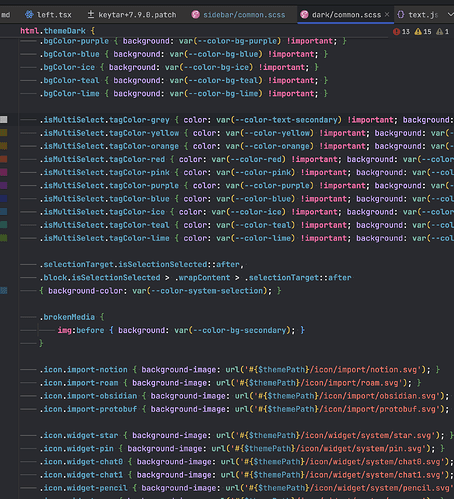Click the Sass icon on sidebar/common.scss tab
The width and height of the screenshot is (454, 499).
click(196, 14)
